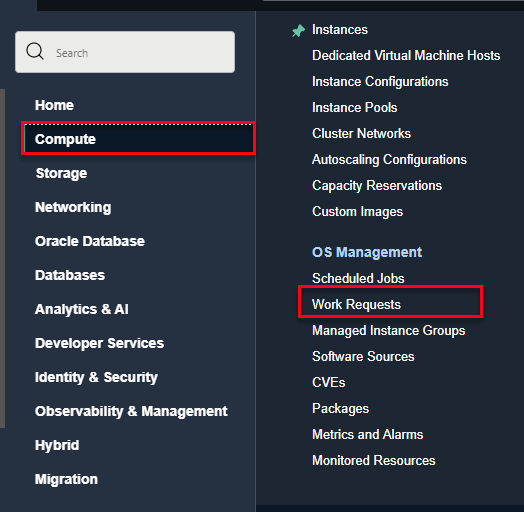Open the Storage category
The height and width of the screenshot is (512, 524).
point(61,173)
